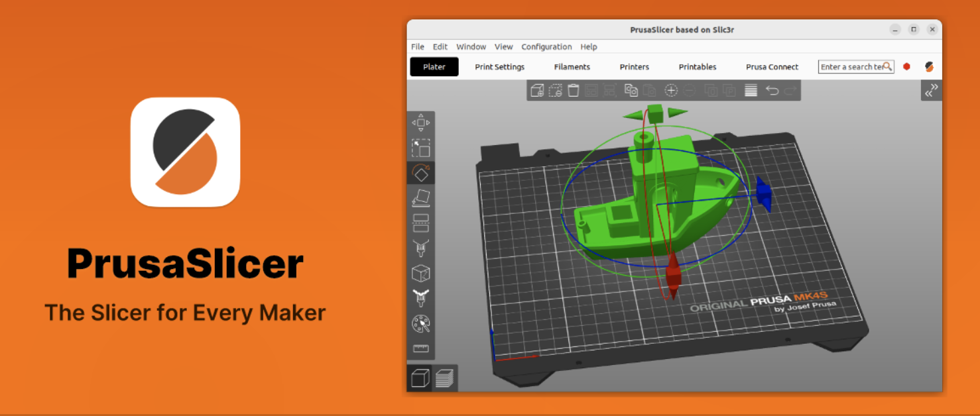Image resolution: width=980 pixels, height=416 pixels.
Task: Select the Measure ruler tool
Action: 421,348
